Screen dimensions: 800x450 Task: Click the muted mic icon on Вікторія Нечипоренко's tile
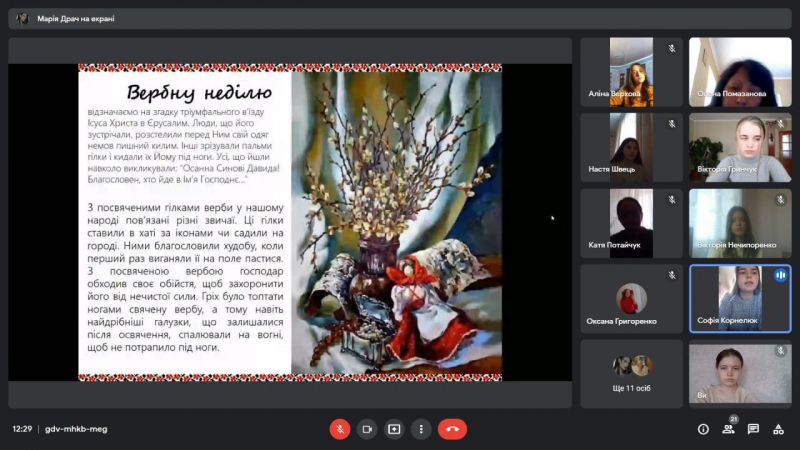781,200
